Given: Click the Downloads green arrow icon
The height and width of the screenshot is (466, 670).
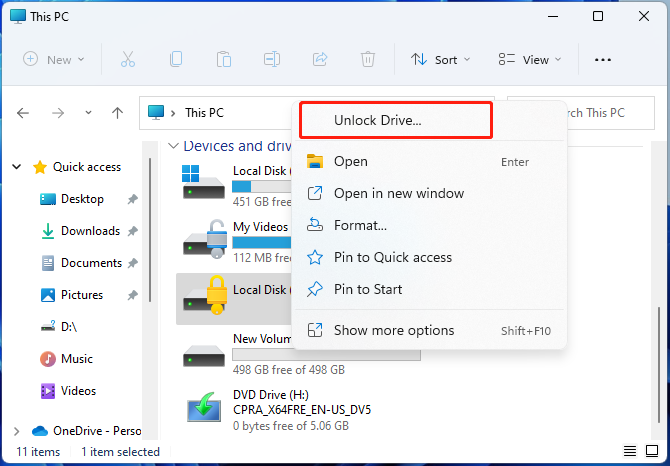Looking at the screenshot, I should [48, 231].
